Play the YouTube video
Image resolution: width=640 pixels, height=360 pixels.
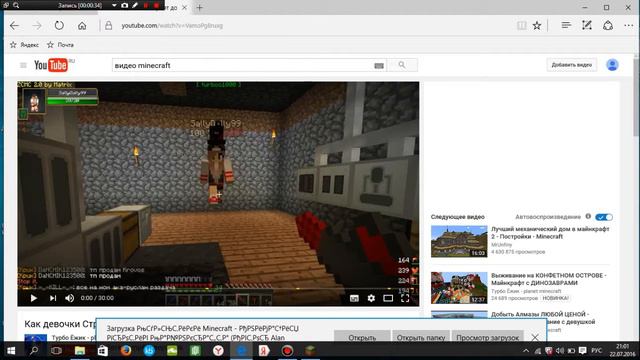[x=33, y=298]
